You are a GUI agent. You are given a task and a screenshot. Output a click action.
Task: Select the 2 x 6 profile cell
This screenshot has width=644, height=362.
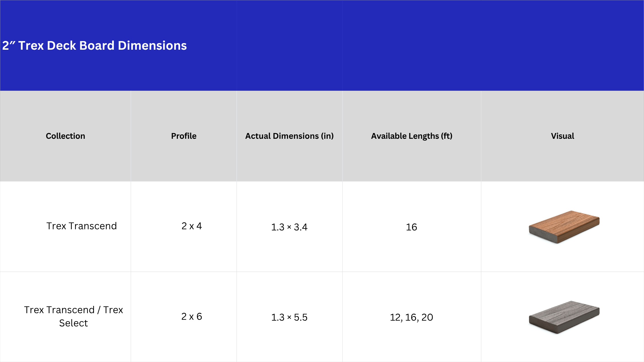pyautogui.click(x=191, y=317)
